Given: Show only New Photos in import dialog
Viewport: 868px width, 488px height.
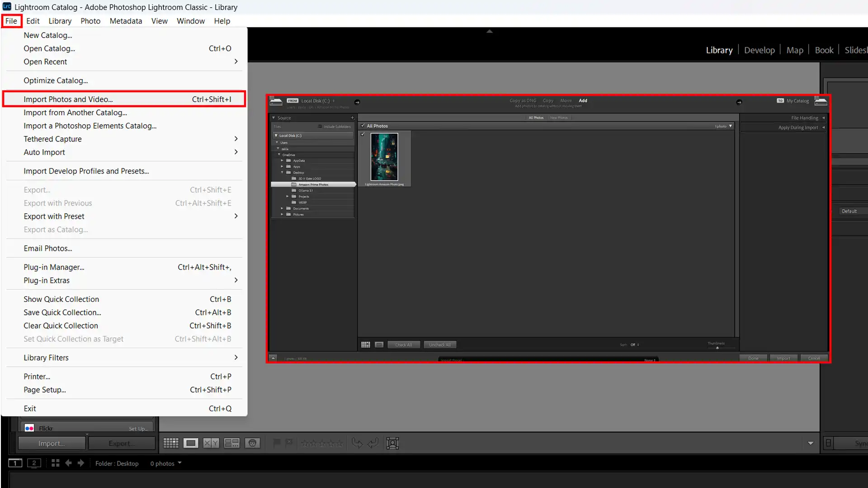Looking at the screenshot, I should [x=559, y=117].
